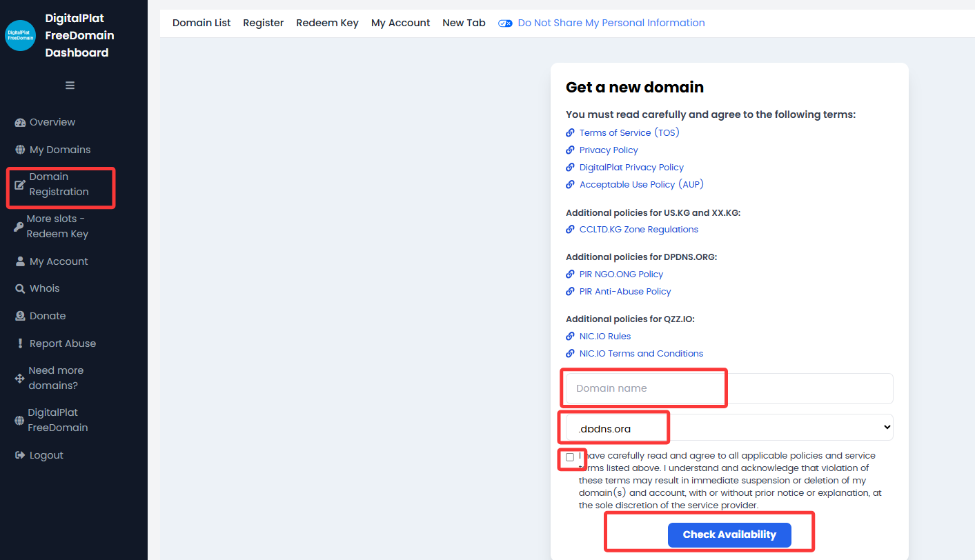Open Redeem Key in top navigation

327,23
